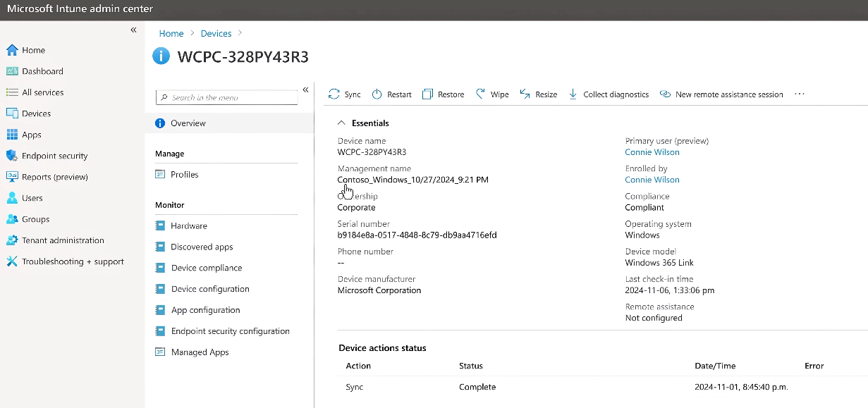
Task: Click the Microsoft Corporation manufacturer value
Action: (x=379, y=290)
